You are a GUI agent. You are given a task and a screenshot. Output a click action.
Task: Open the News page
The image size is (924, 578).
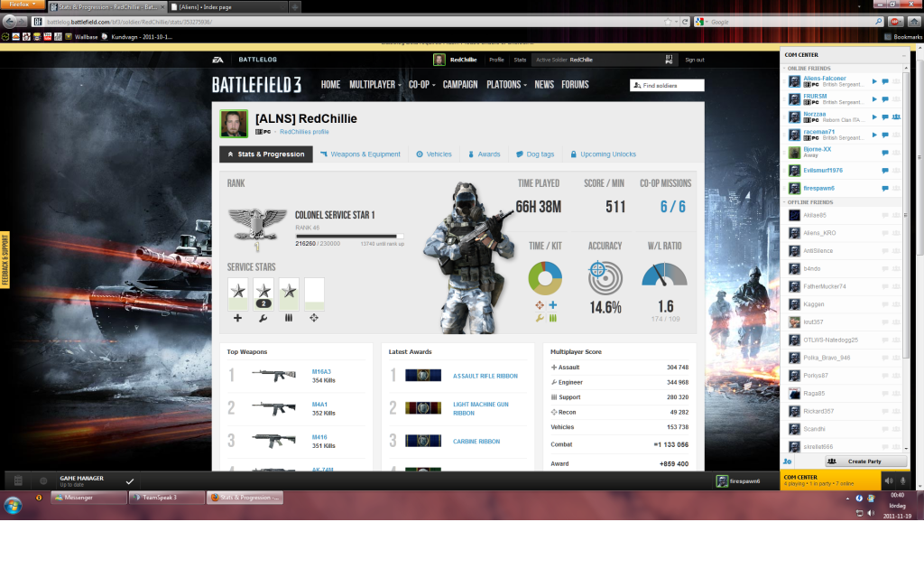(544, 85)
